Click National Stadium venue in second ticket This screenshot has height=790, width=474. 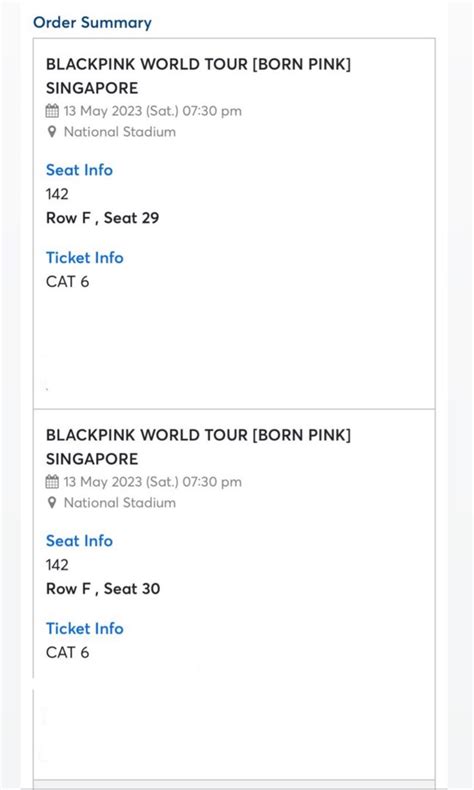coord(120,503)
